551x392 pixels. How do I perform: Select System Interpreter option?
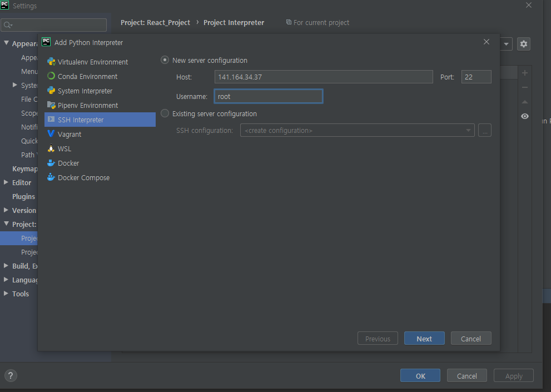pyautogui.click(x=100, y=91)
